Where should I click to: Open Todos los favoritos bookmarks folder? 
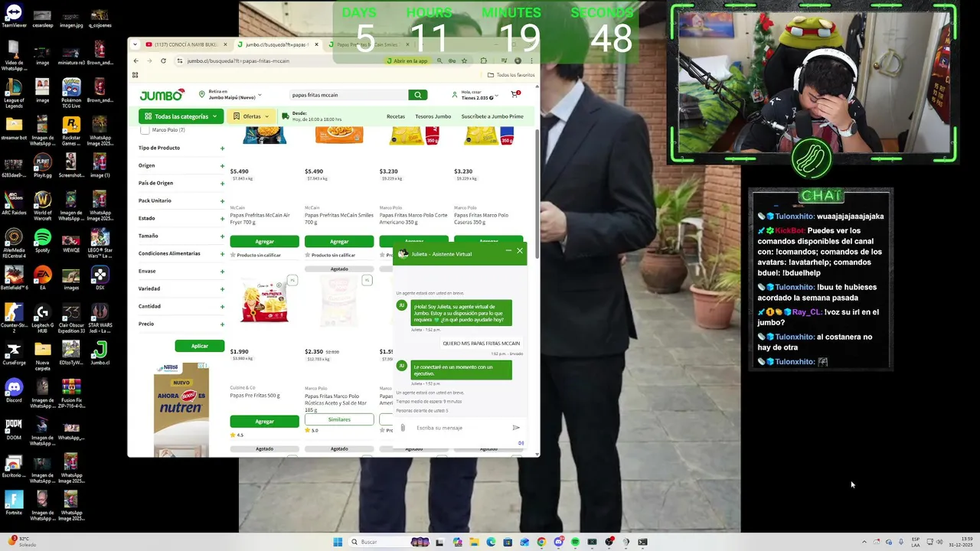[x=511, y=75]
